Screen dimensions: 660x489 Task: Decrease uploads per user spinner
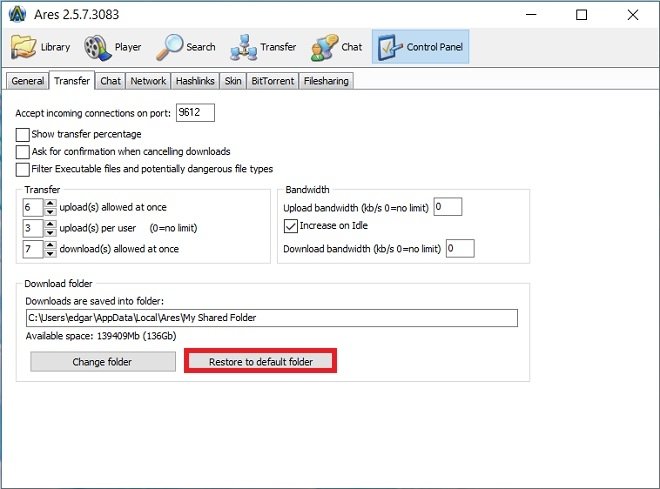50,232
